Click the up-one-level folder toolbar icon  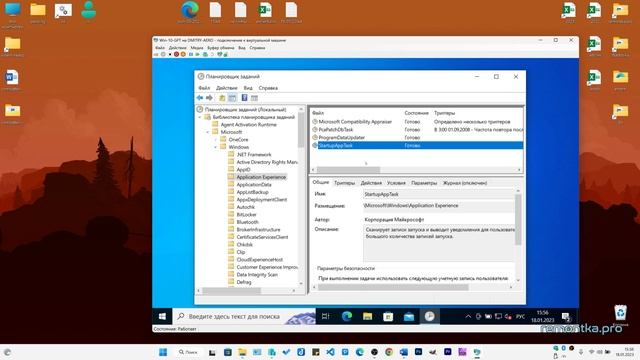[x=222, y=98]
